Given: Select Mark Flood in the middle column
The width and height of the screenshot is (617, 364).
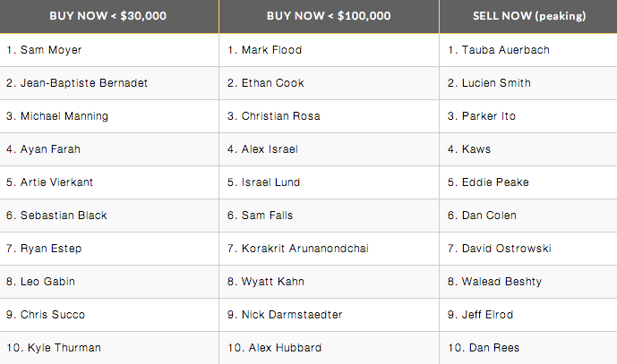Looking at the screenshot, I should pyautogui.click(x=272, y=50).
